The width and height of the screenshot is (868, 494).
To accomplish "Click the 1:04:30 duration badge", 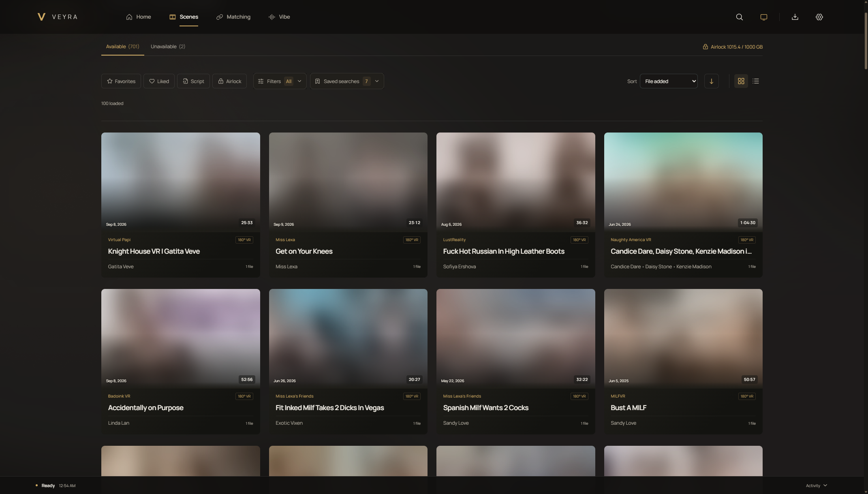I will click(x=748, y=223).
